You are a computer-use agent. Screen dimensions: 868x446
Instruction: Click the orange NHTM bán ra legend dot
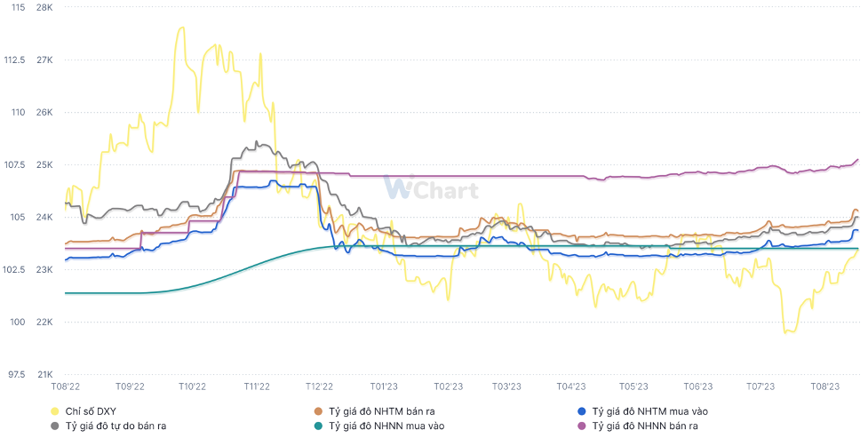click(318, 411)
